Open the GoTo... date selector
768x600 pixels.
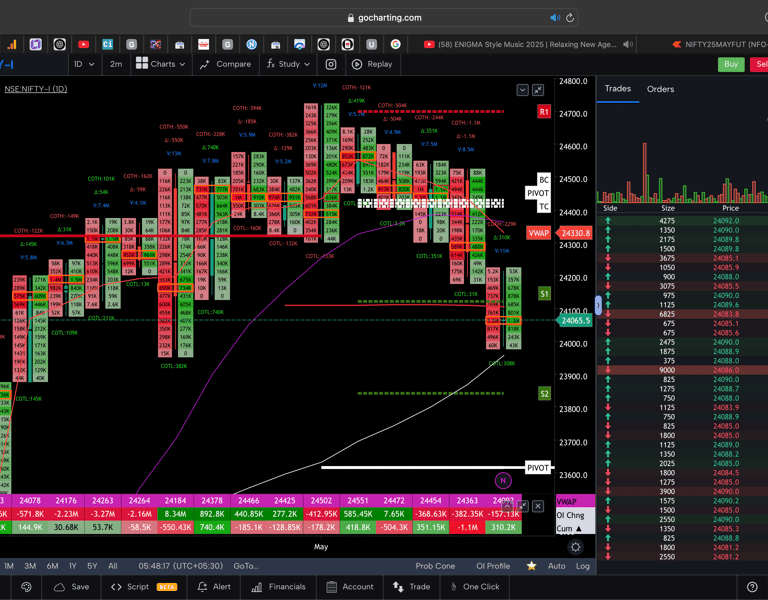246,566
